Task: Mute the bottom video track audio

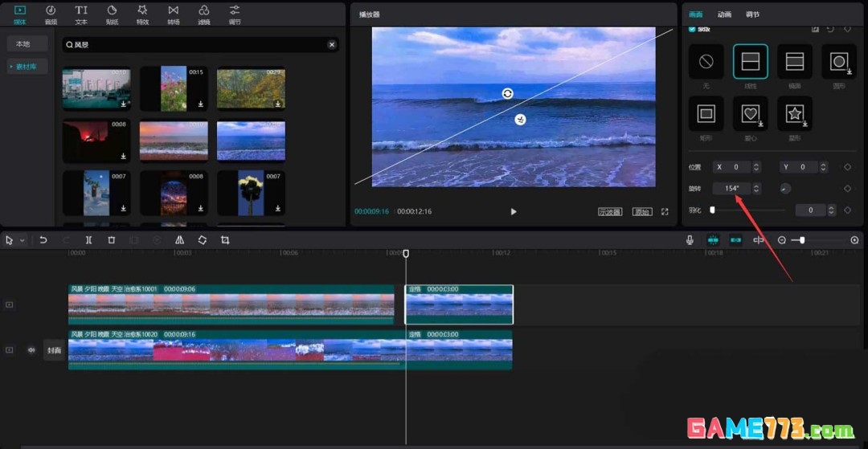Action: pos(31,350)
